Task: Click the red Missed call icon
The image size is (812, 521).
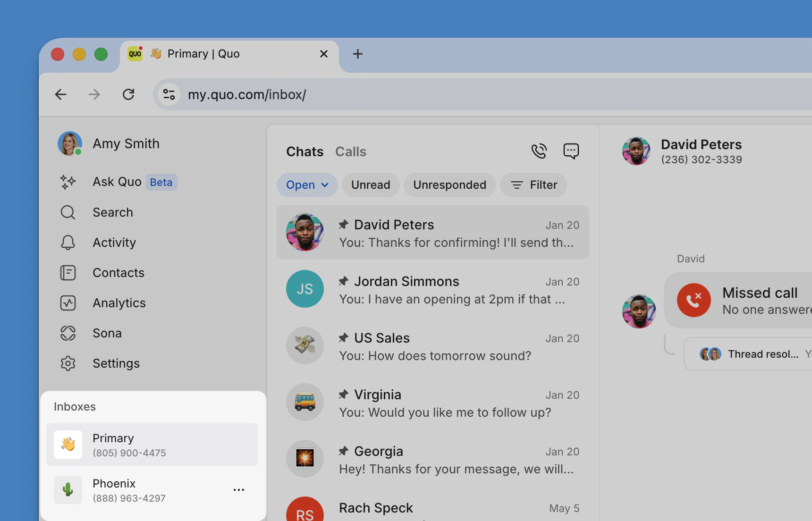Action: tap(694, 300)
